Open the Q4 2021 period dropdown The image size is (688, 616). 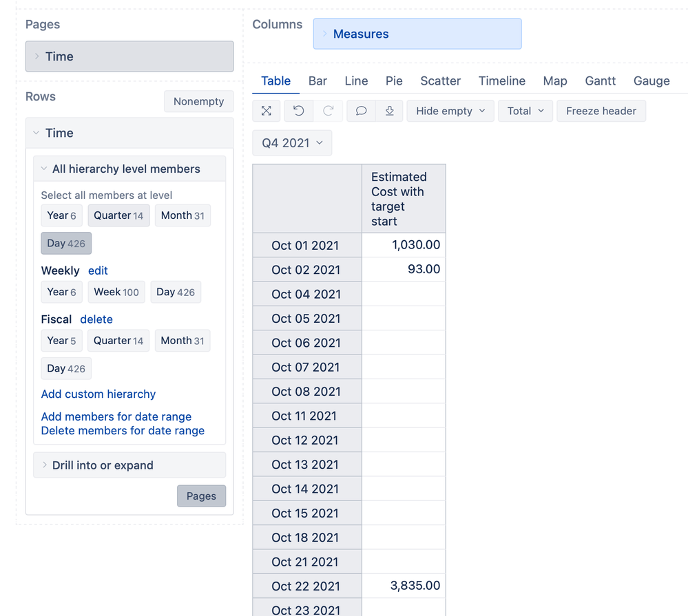pos(292,142)
